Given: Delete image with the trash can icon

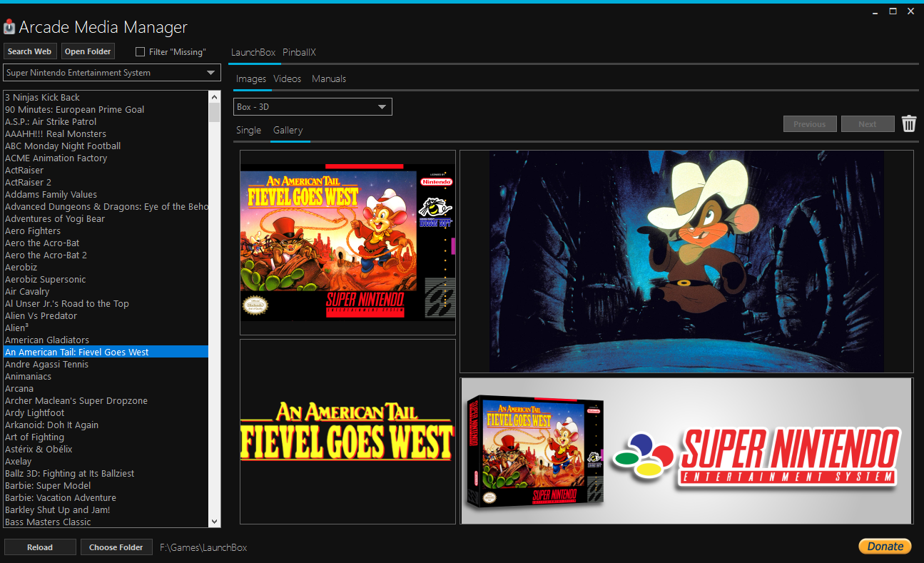Looking at the screenshot, I should tap(909, 123).
